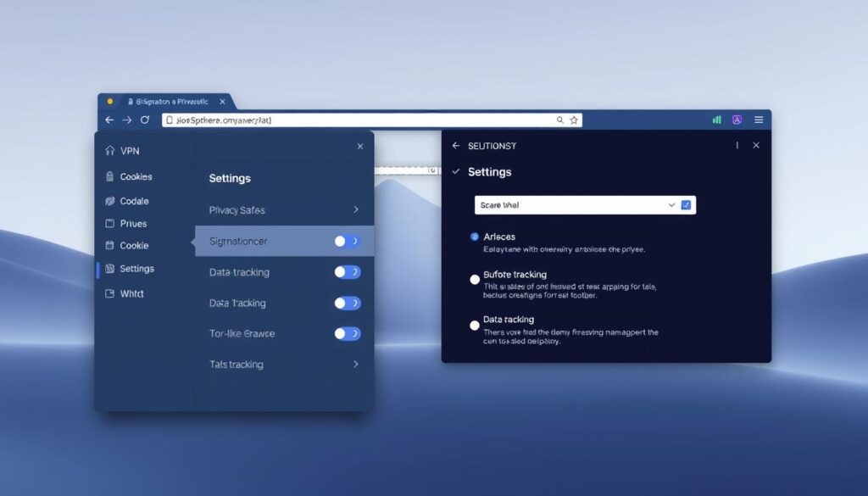This screenshot has height=496, width=868.
Task: Tick the checkbox beside the Scare Whel dropdown
Action: [x=687, y=205]
